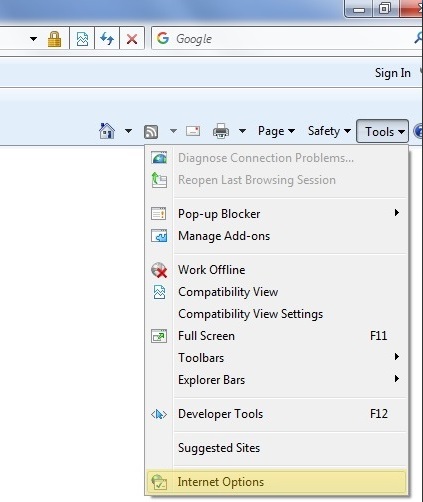Click the Print printer icon

click(221, 131)
